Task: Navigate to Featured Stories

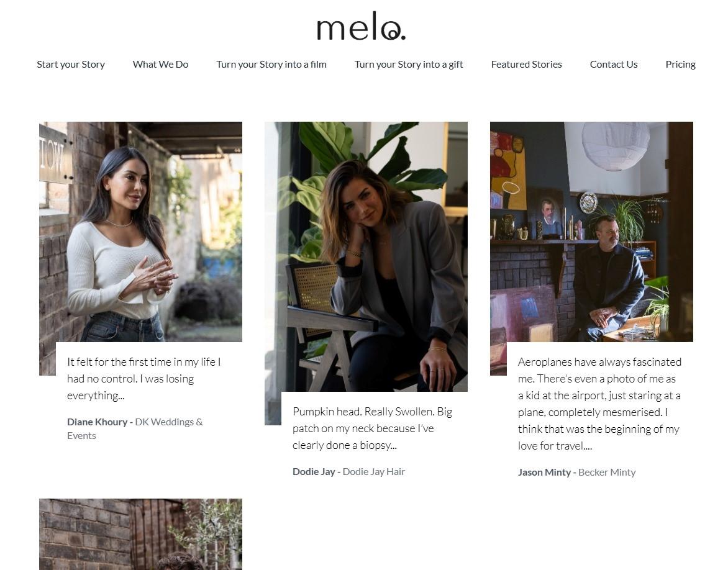Action: pos(526,64)
